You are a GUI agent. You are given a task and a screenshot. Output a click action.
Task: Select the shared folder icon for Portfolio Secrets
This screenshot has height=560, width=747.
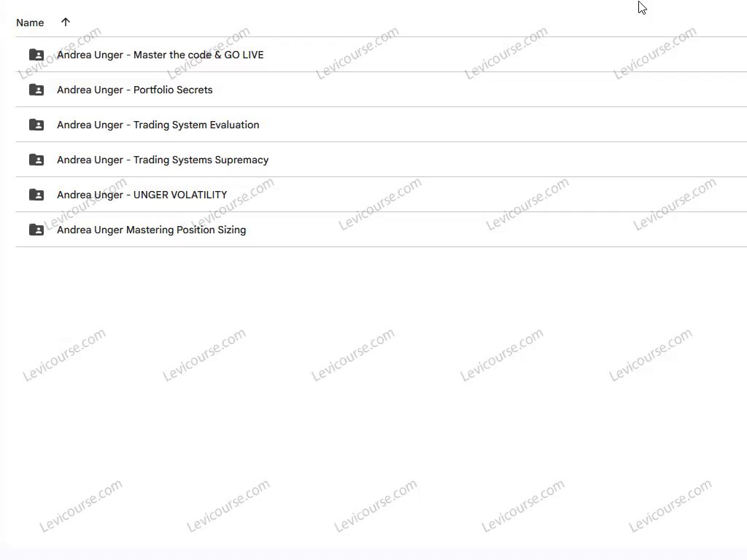tap(36, 90)
